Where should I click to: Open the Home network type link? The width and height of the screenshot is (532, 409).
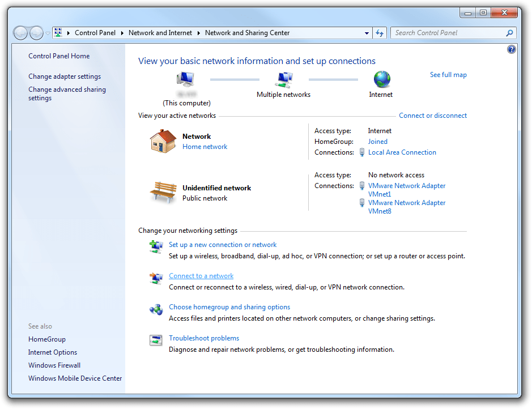pyautogui.click(x=205, y=147)
